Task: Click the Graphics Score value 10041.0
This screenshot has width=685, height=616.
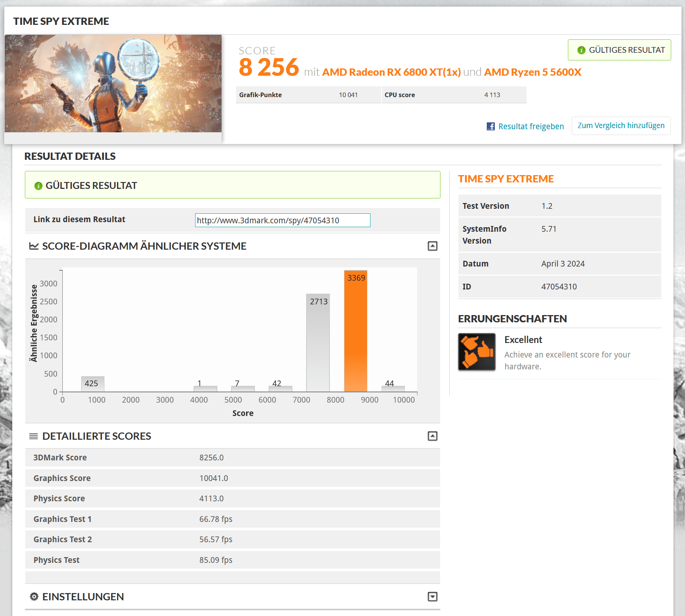Action: 214,478
